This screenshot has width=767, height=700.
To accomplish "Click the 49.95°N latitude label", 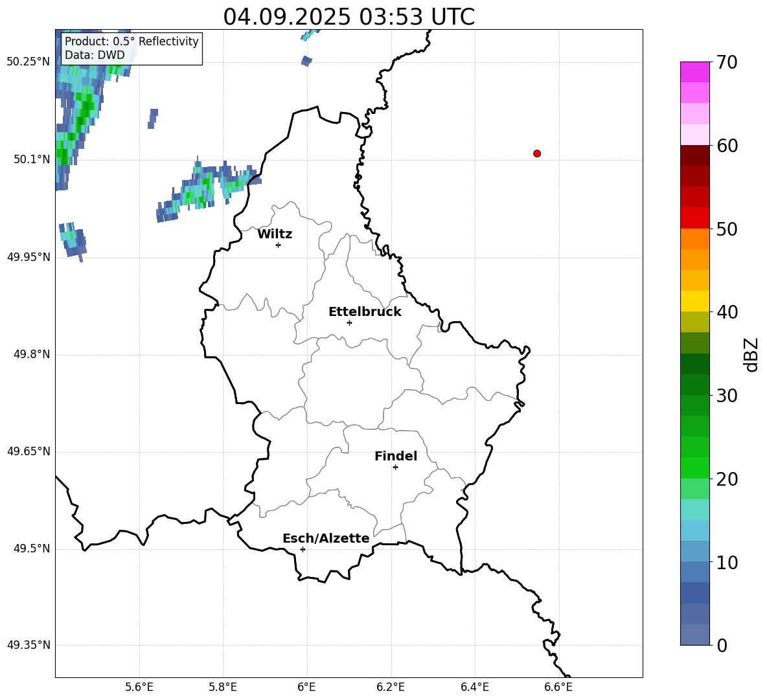I will tap(29, 257).
